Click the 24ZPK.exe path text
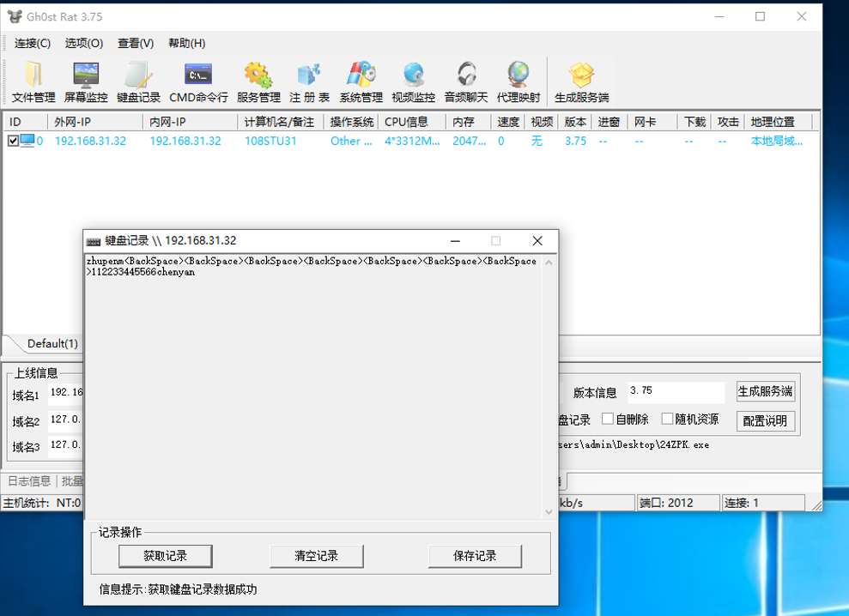Image resolution: width=849 pixels, height=616 pixels. [634, 445]
